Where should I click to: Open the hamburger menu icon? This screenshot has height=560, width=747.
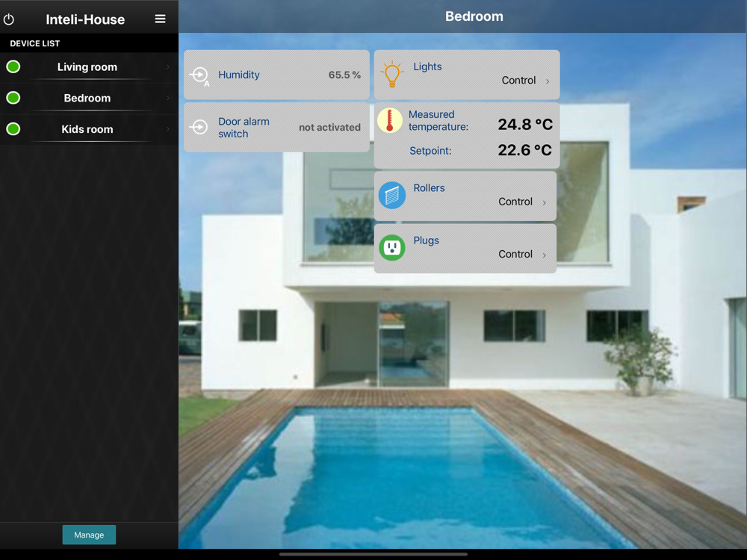pos(160,19)
